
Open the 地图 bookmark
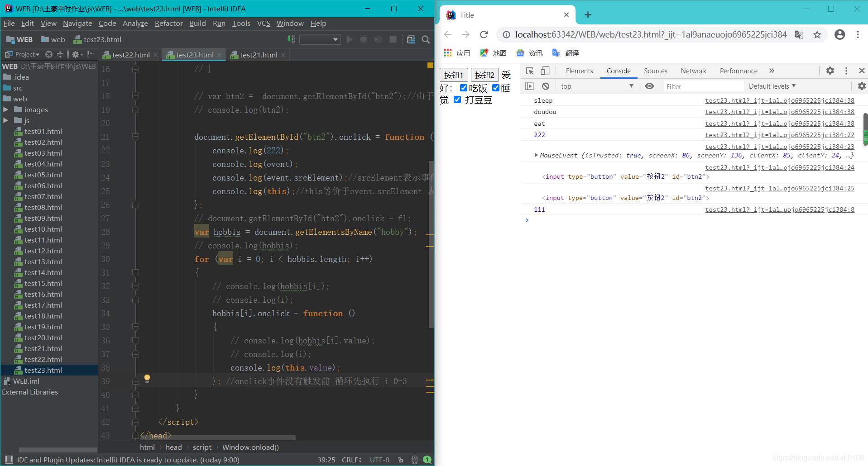click(x=493, y=53)
